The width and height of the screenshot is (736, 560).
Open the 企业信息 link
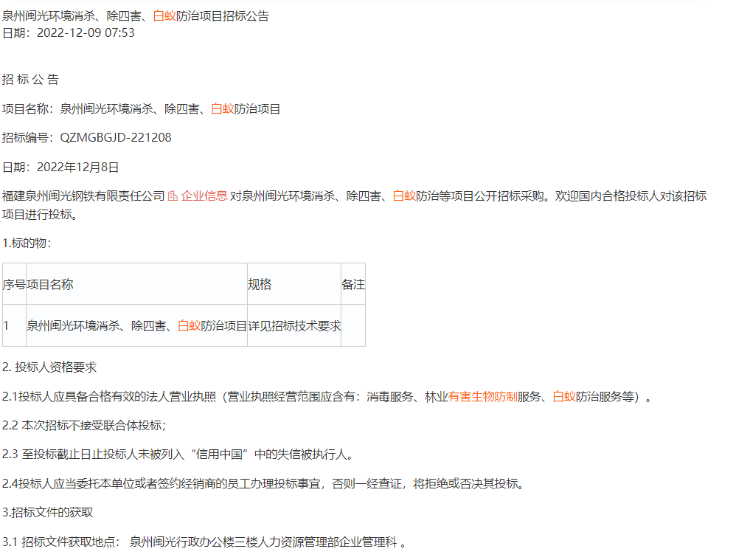tap(204, 196)
